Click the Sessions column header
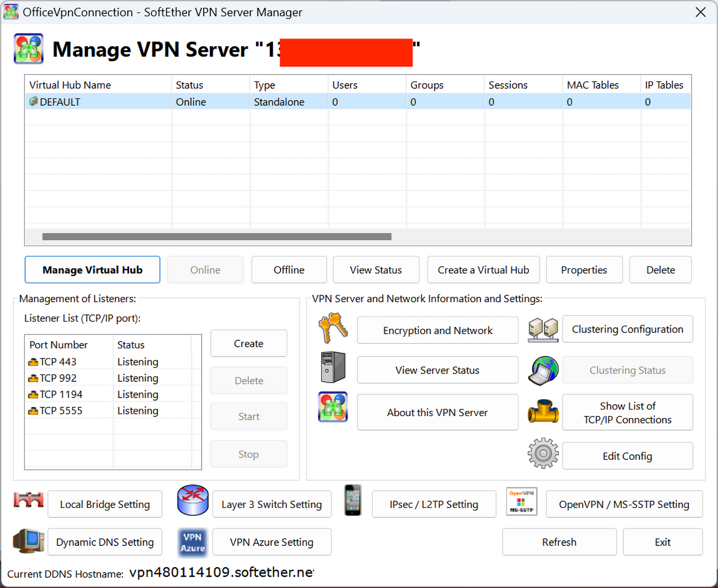 click(524, 85)
